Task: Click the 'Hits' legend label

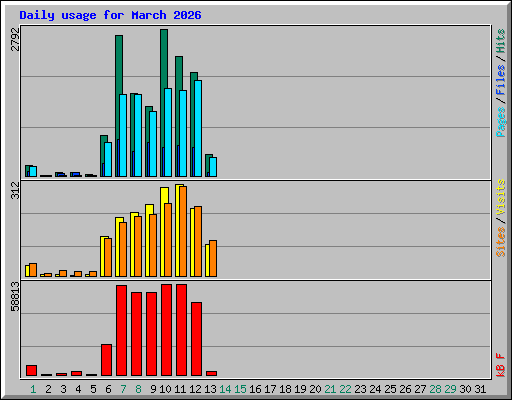Action: pyautogui.click(x=500, y=41)
